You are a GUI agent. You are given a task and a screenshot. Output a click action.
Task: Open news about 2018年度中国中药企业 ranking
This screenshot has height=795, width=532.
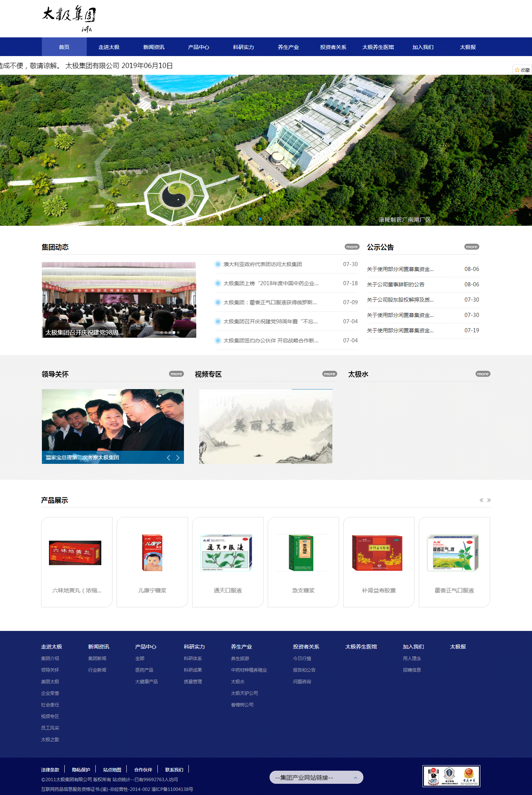coord(271,283)
